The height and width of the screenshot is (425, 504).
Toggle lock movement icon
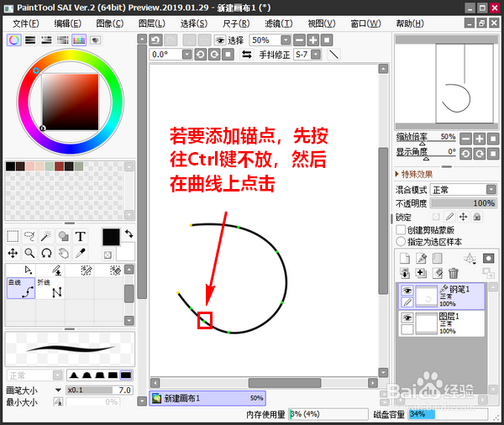[463, 217]
